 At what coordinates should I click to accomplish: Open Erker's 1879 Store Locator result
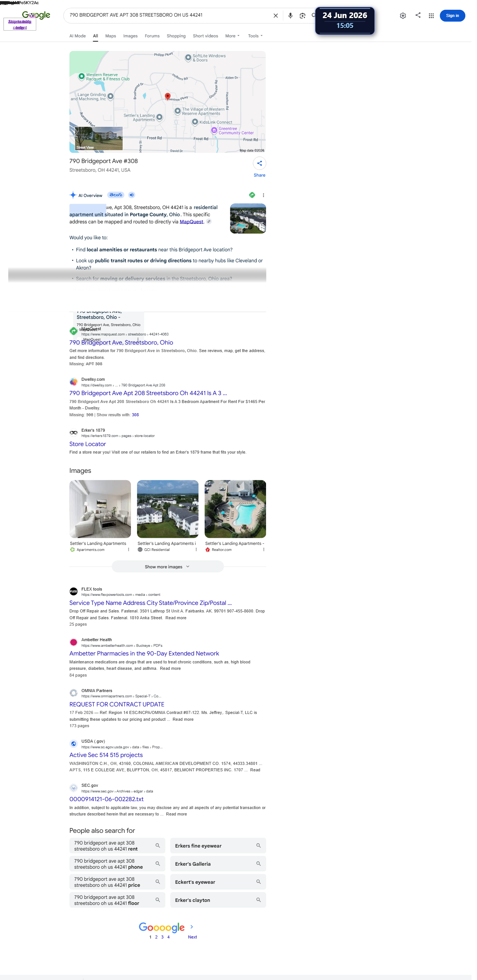click(x=89, y=449)
